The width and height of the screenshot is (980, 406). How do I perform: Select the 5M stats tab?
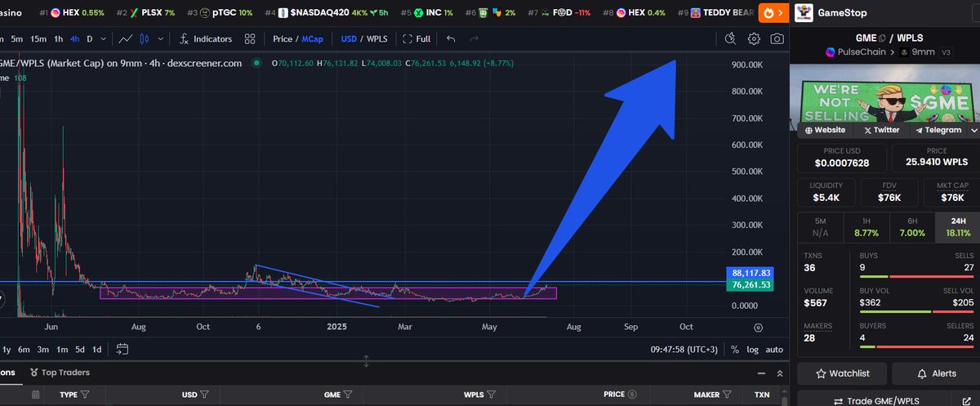coord(820,227)
